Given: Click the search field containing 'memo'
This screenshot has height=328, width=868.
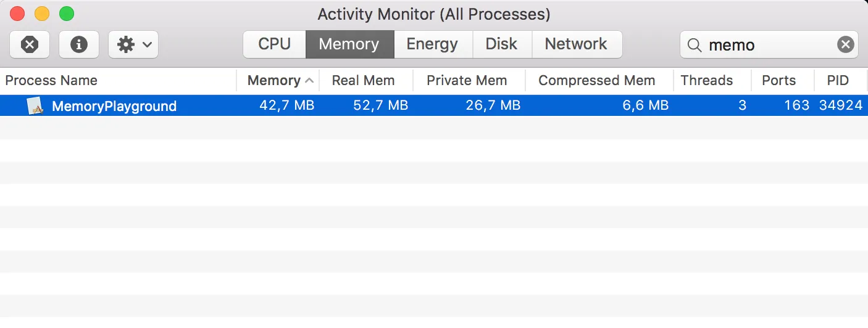Looking at the screenshot, I should 766,45.
